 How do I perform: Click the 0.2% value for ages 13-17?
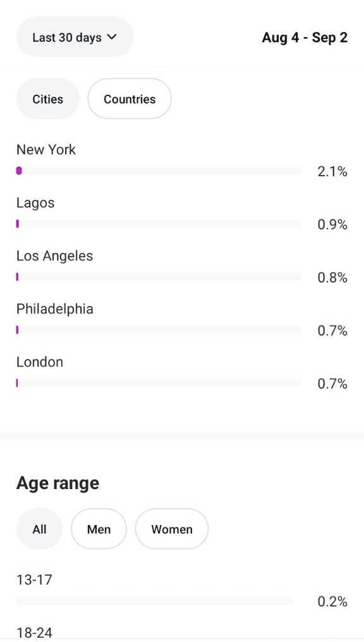pyautogui.click(x=332, y=602)
